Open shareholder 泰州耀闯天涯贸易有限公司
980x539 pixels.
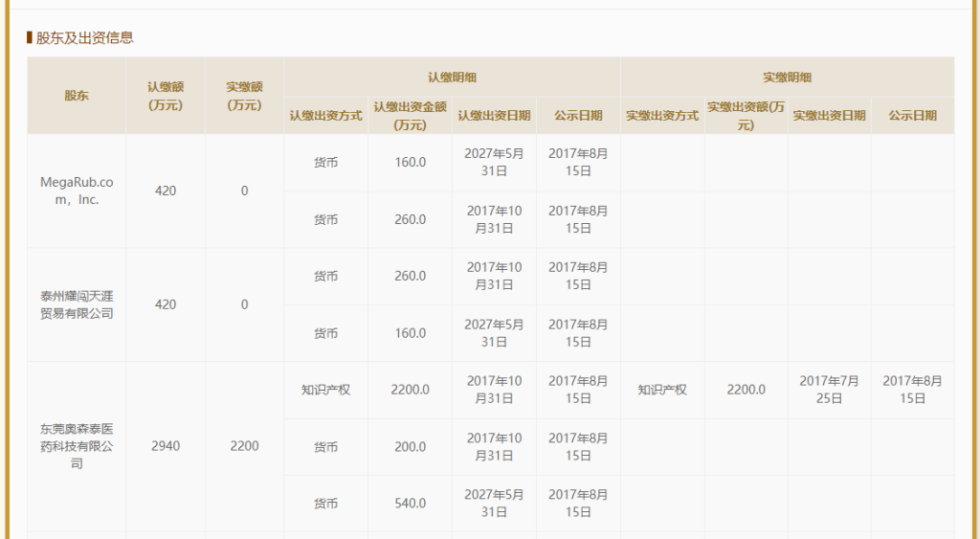[x=77, y=304]
